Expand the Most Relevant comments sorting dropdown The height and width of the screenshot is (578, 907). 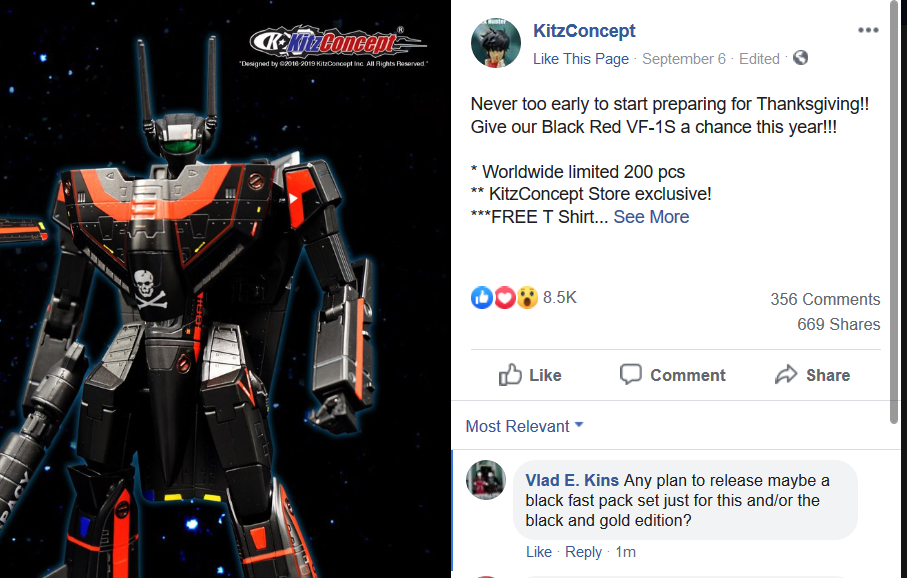tap(524, 426)
